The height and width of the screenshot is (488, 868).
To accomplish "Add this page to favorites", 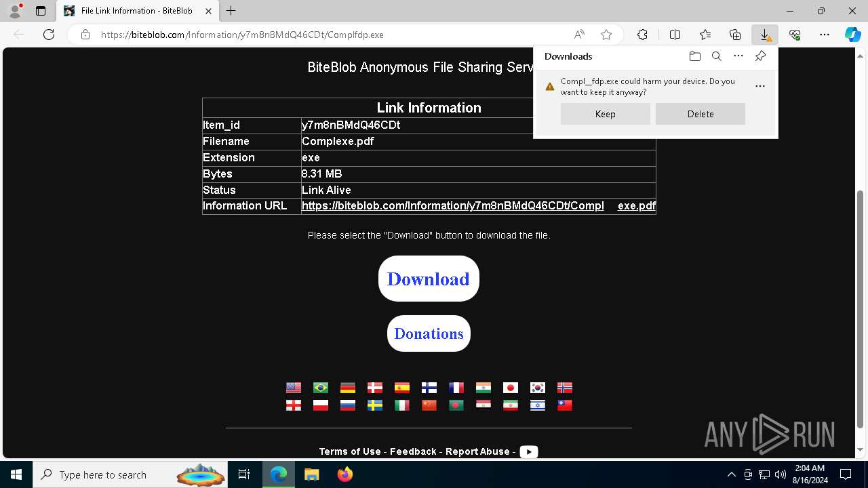I will 606,35.
